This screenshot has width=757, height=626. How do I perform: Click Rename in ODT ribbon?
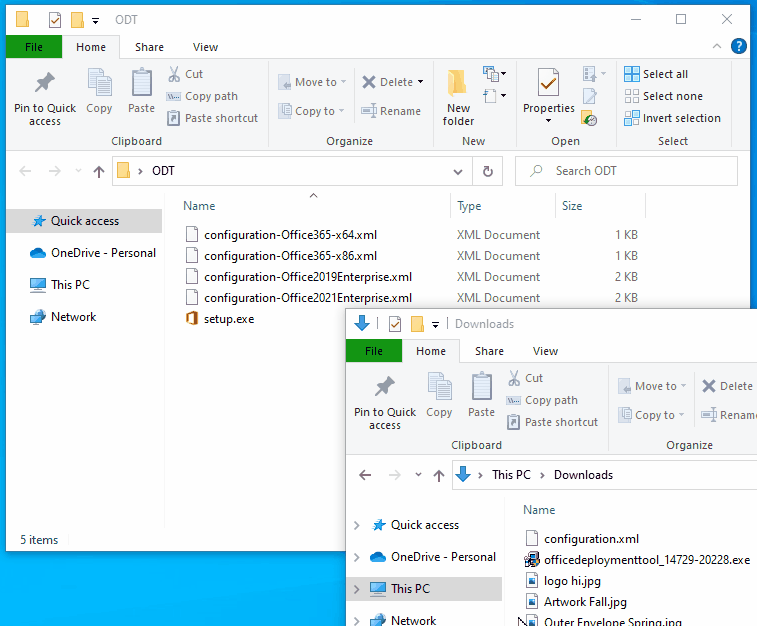tap(391, 111)
